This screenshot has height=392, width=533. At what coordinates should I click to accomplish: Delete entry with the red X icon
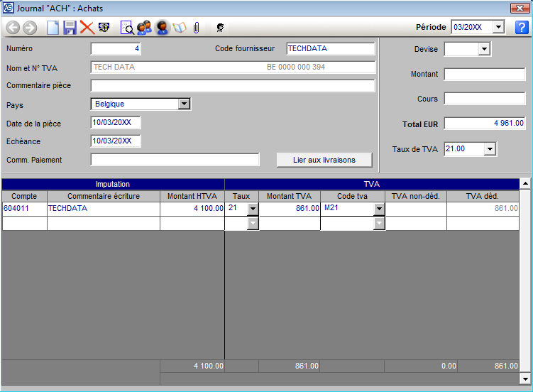point(87,28)
